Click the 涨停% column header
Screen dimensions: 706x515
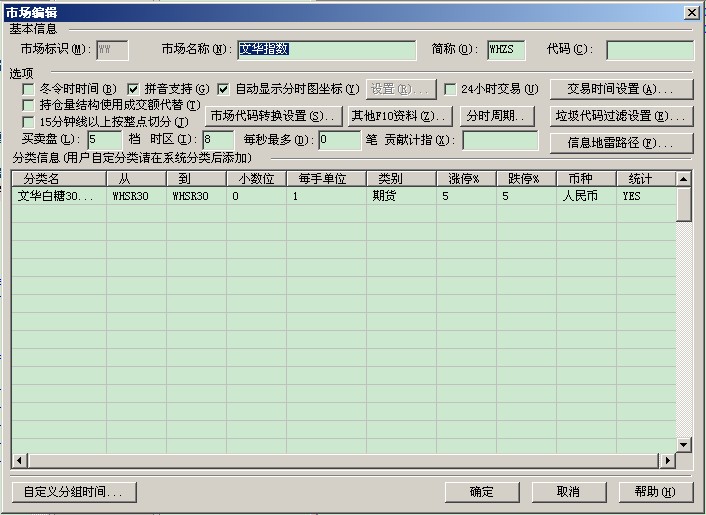click(466, 179)
